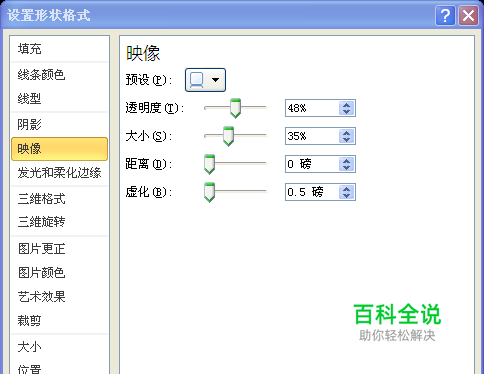Select the 填充 category
The width and height of the screenshot is (484, 374).
coord(59,49)
